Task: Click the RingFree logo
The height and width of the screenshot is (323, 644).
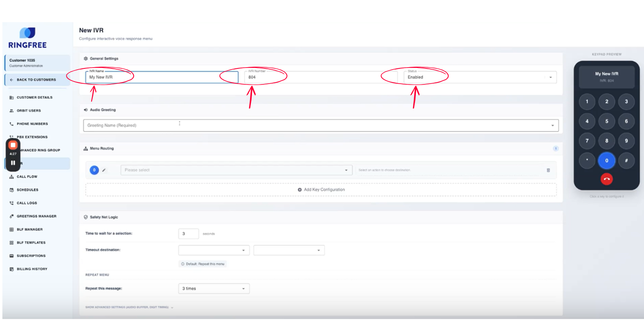Action: (x=27, y=38)
